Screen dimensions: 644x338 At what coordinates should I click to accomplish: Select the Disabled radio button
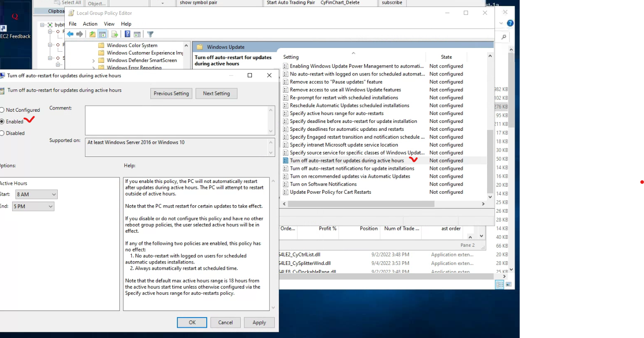[x=2, y=133]
